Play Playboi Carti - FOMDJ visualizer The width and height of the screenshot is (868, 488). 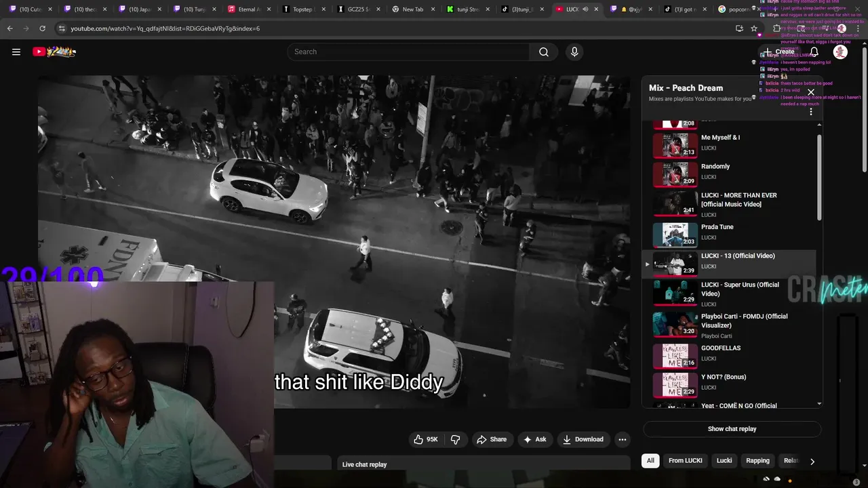tap(729, 325)
